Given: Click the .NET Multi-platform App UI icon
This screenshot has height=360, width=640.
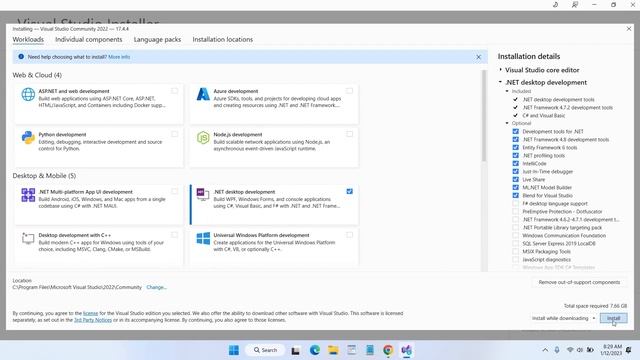Looking at the screenshot, I should [x=28, y=195].
